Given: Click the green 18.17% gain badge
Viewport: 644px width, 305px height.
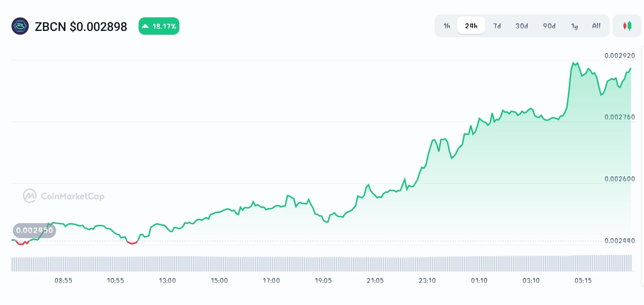Looking at the screenshot, I should [159, 26].
